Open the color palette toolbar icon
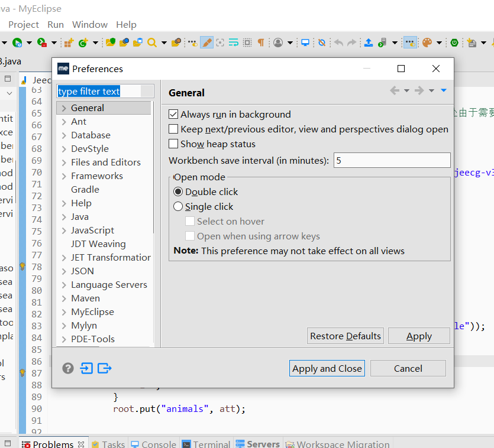 (427, 42)
